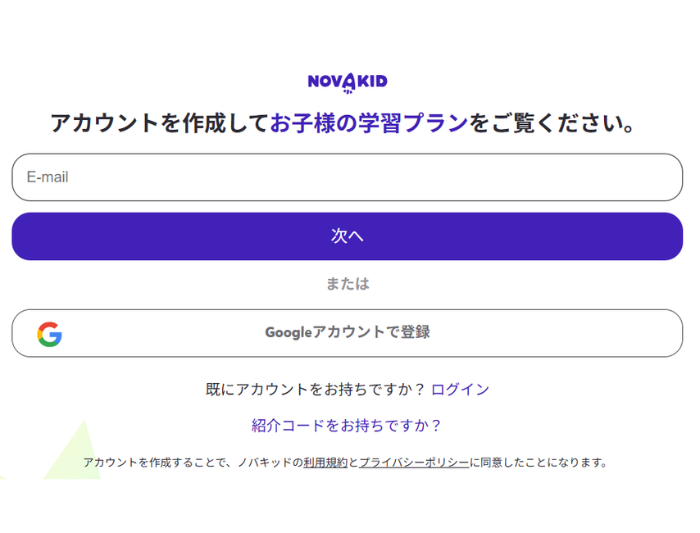The height and width of the screenshot is (533, 700).
Task: Click text 既にアカウントをお持ちですか？
Action: pos(315,389)
